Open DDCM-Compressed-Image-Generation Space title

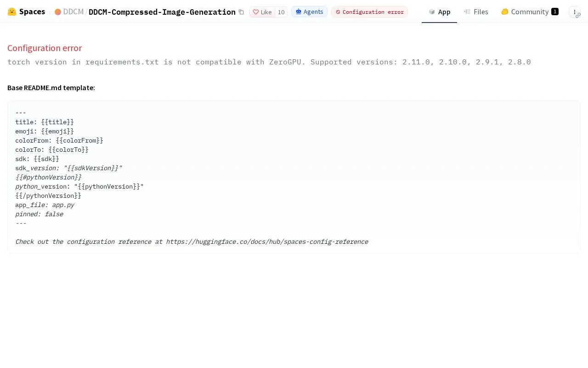(x=162, y=12)
